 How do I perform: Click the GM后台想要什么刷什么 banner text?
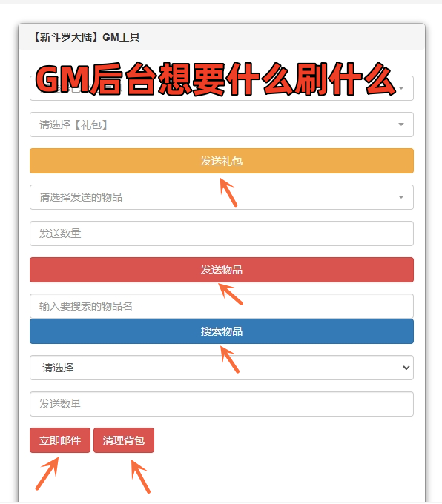point(215,79)
